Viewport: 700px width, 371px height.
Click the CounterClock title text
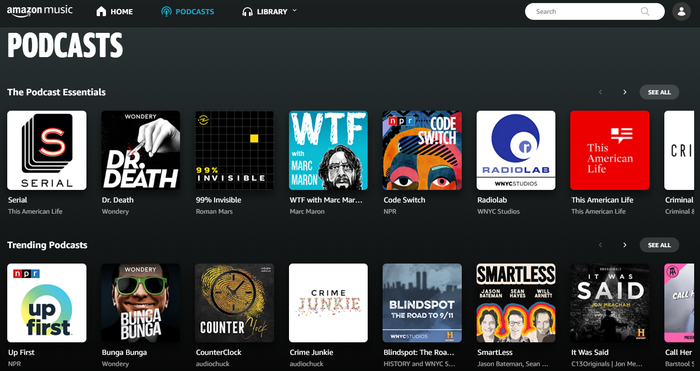(218, 352)
